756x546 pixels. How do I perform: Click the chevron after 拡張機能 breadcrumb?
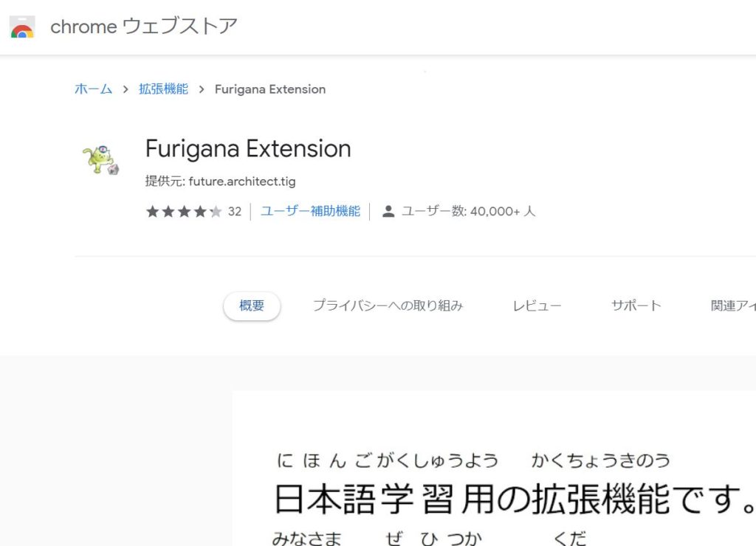pos(202,89)
